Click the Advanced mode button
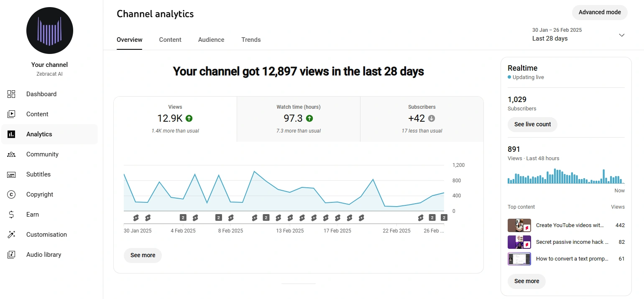Viewport: 644px width, 299px height. click(600, 12)
